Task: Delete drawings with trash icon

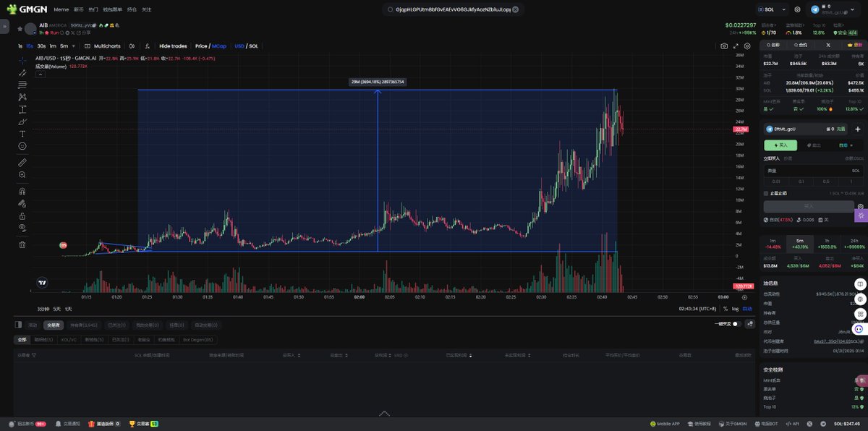Action: click(22, 244)
